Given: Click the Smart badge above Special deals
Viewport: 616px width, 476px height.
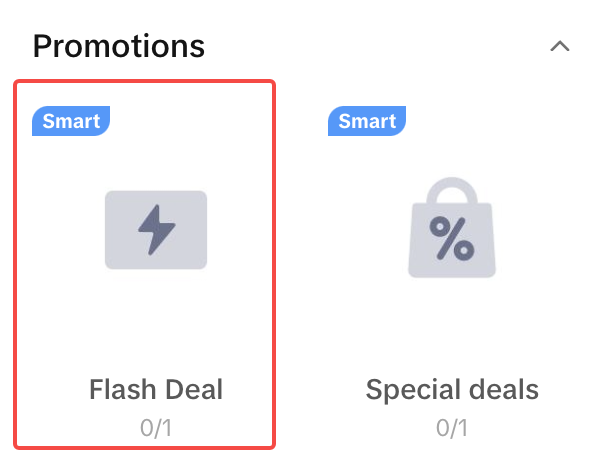Looking at the screenshot, I should [367, 122].
